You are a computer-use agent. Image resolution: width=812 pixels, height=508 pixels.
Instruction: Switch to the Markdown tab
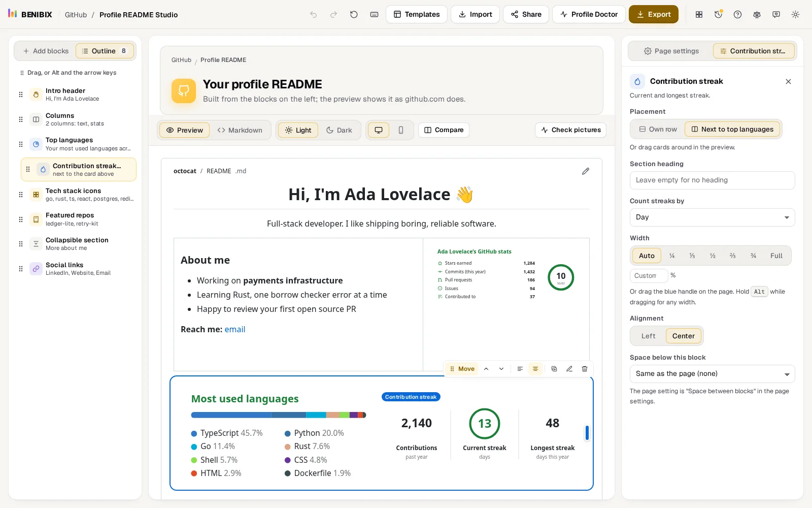click(x=240, y=130)
